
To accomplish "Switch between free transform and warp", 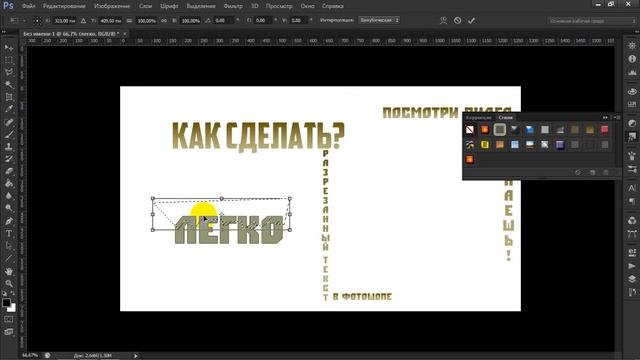I will [x=443, y=20].
